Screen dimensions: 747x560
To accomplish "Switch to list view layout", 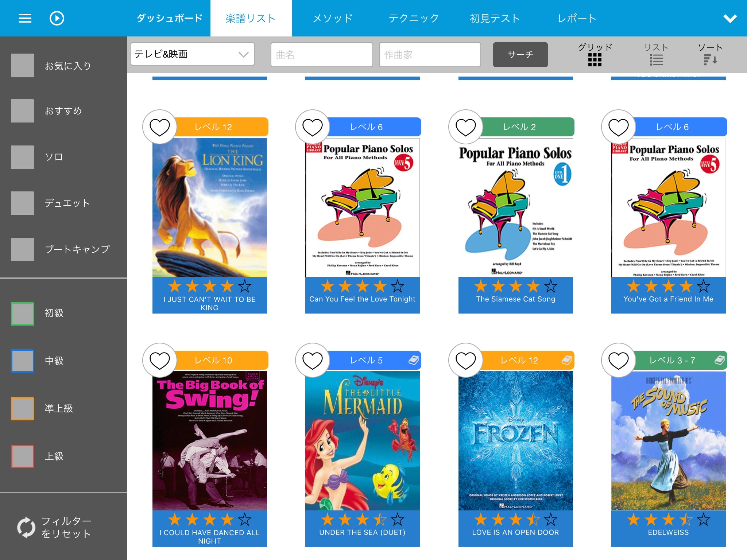I will [657, 54].
